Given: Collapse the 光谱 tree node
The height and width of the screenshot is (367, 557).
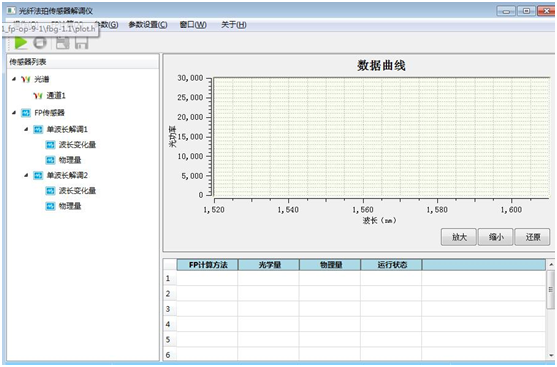Looking at the screenshot, I should (x=13, y=79).
